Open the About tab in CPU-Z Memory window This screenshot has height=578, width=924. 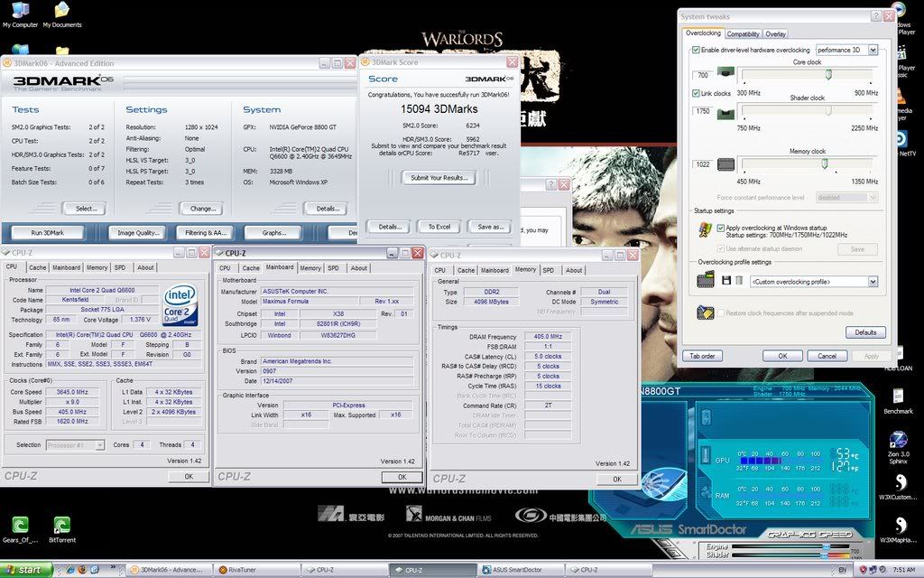(574, 271)
